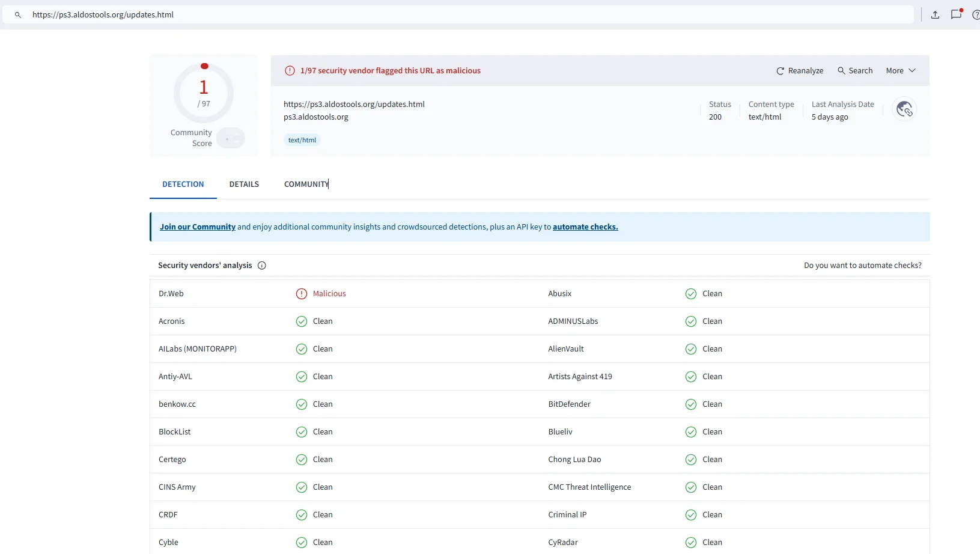980x554 pixels.
Task: Click the red alert icon in the flagged banner
Action: (x=290, y=71)
